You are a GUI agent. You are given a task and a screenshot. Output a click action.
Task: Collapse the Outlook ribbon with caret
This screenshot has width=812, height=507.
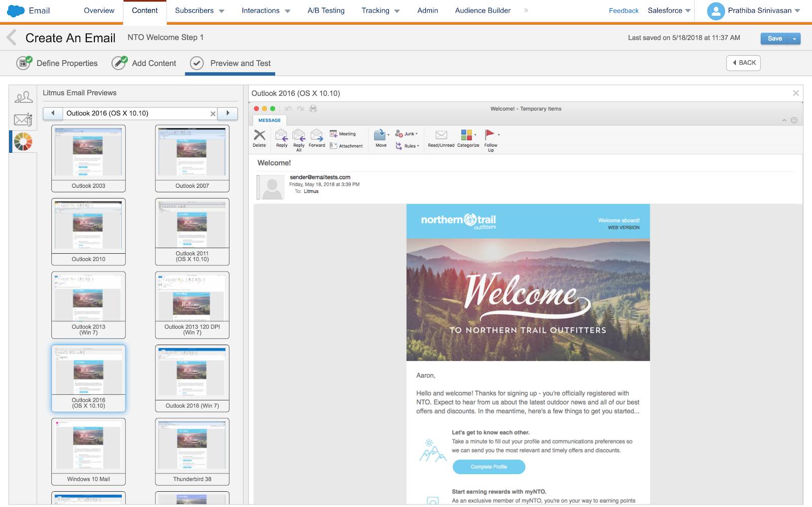click(x=784, y=120)
